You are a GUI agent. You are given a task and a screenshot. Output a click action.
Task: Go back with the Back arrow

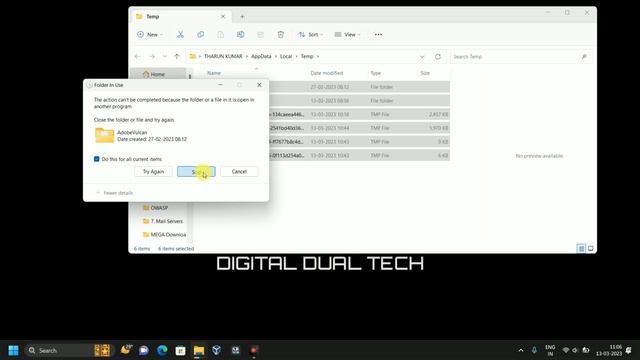click(138, 56)
